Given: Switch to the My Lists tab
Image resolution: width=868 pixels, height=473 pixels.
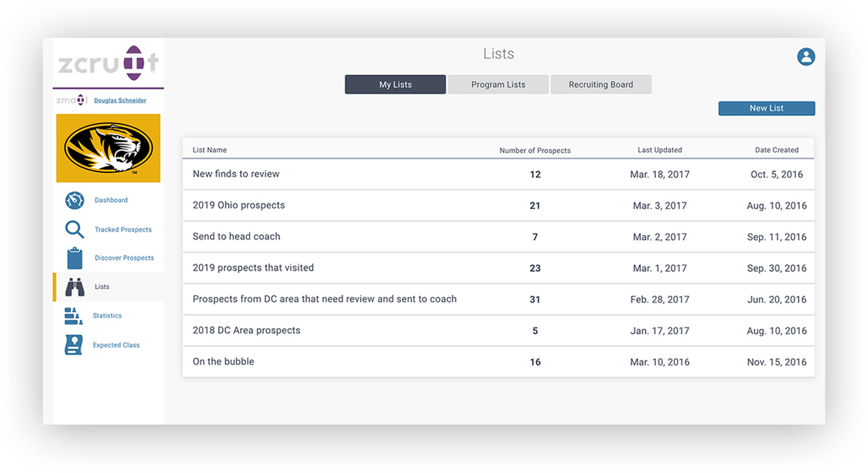Looking at the screenshot, I should click(395, 84).
